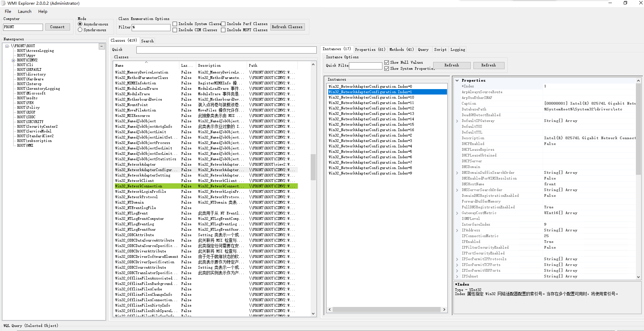This screenshot has width=644, height=331.
Task: Expand the GatewayCostMetric array
Action: coord(457,213)
